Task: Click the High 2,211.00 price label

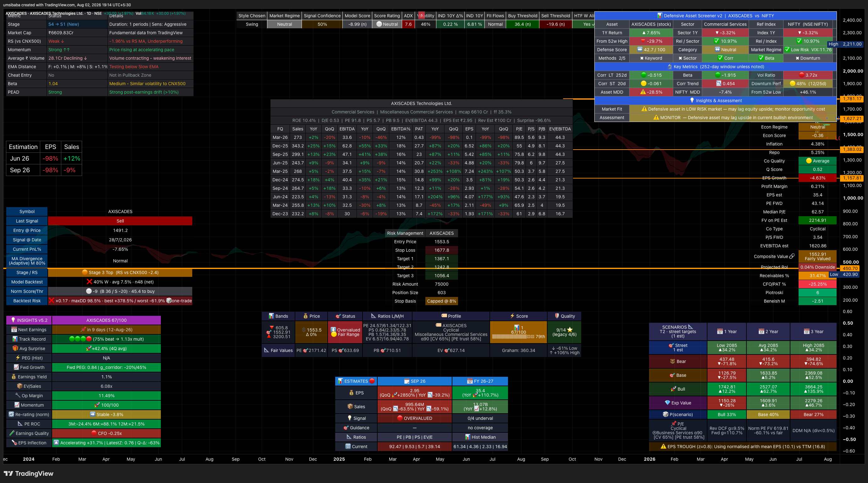Action: [845, 44]
